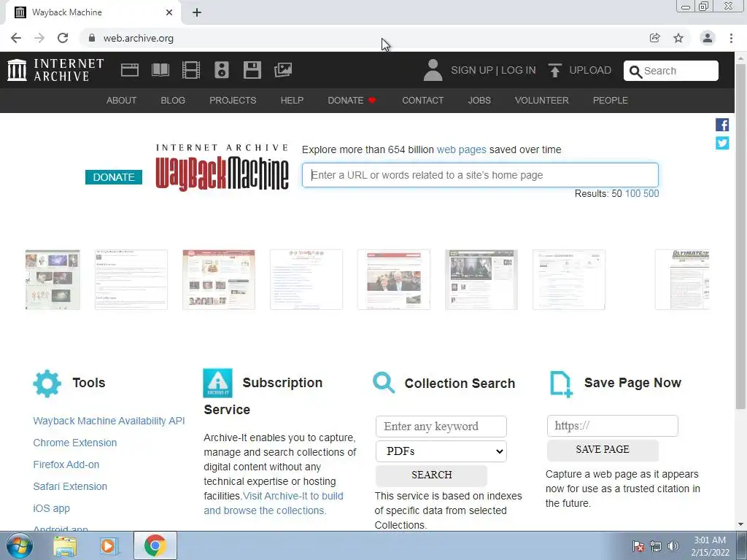Click the magnifier icon in the search box
747x560 pixels.
(635, 71)
